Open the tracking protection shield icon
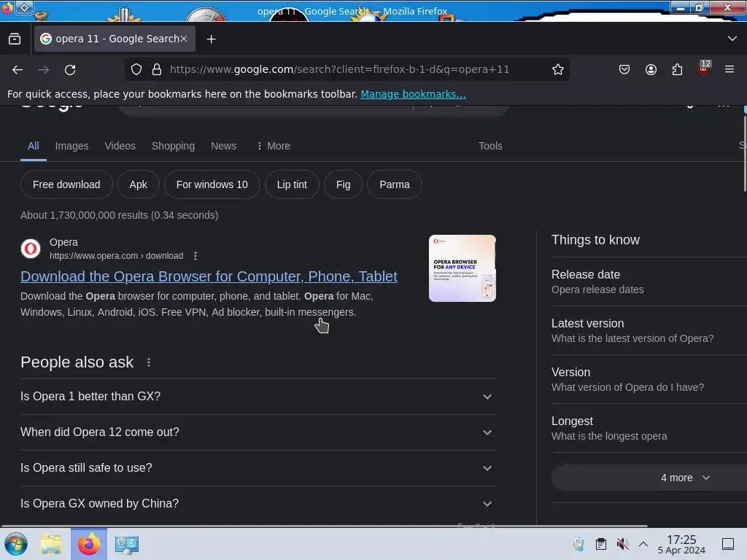Viewport: 747px width, 560px height. point(136,69)
